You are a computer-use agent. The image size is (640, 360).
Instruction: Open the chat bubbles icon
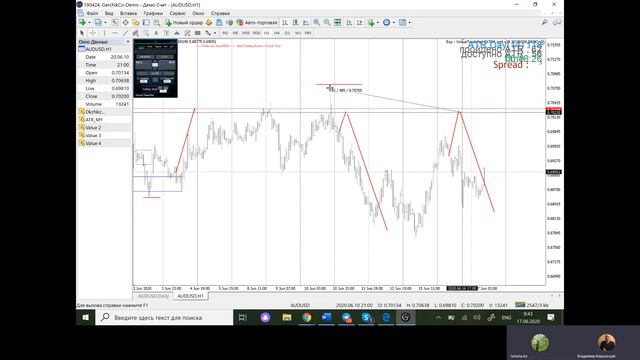pos(557,22)
